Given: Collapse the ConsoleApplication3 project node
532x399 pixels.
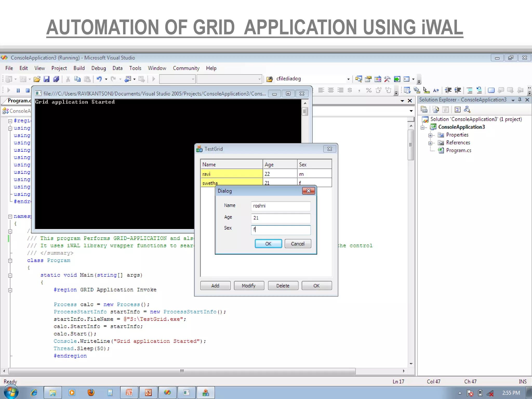Looking at the screenshot, I should (423, 127).
